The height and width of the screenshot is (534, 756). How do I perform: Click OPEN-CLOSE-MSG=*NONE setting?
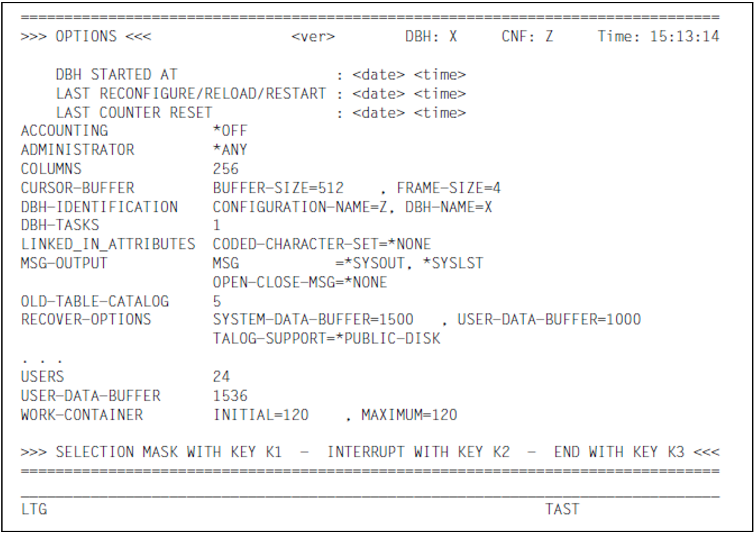point(300,282)
